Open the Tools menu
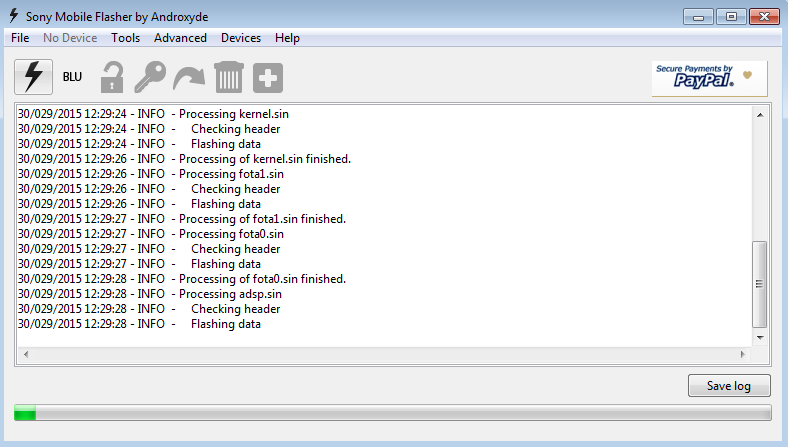The height and width of the screenshot is (447, 788). 125,38
